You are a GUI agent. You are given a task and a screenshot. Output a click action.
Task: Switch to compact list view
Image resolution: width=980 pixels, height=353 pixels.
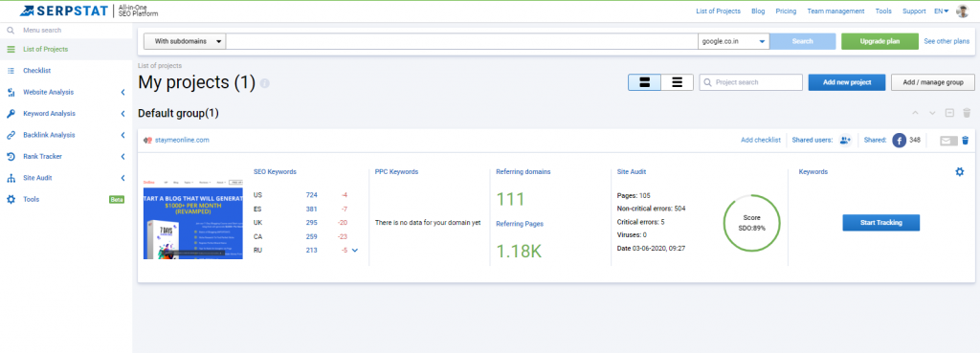pos(677,82)
